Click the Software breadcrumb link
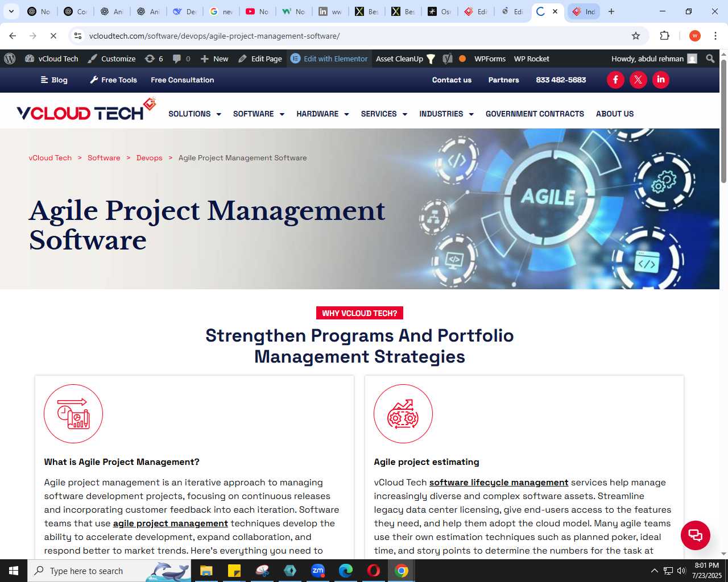728x582 pixels. click(104, 158)
